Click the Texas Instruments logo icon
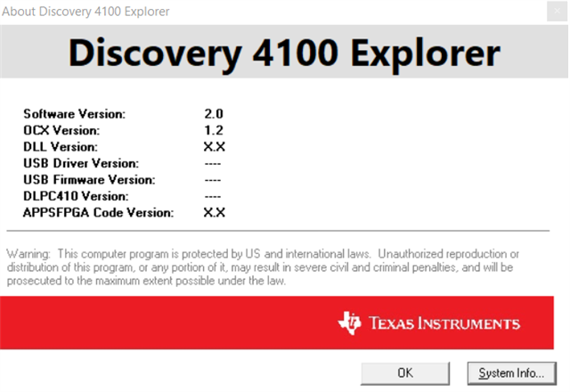570x392 pixels. click(x=349, y=323)
